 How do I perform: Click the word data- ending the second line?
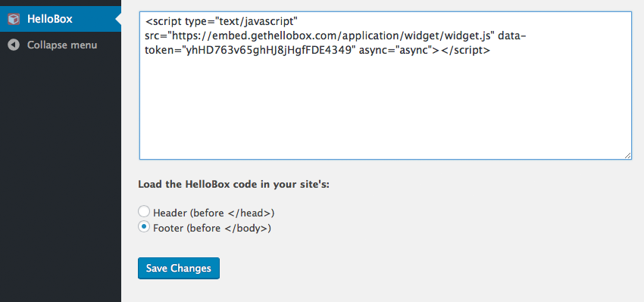(x=511, y=36)
